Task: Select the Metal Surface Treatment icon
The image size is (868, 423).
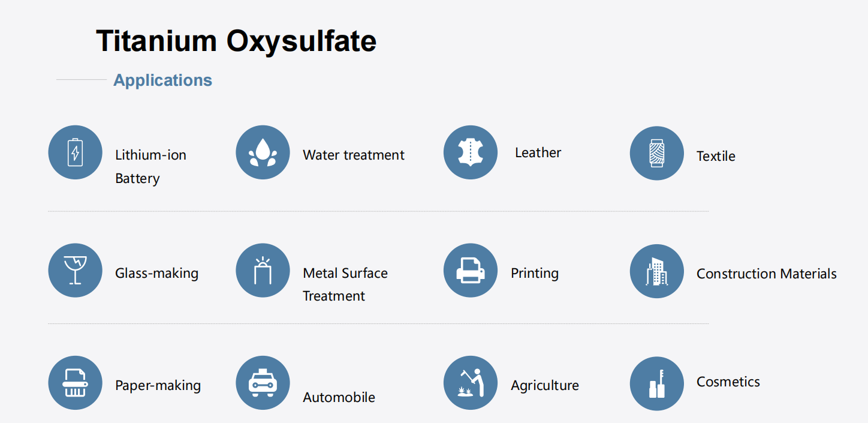Action: [x=263, y=270]
